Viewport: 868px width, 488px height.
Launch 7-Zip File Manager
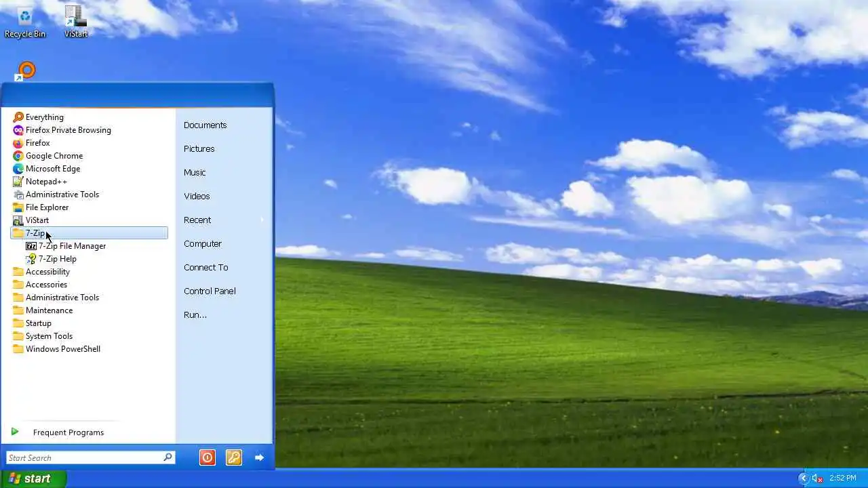(66, 246)
